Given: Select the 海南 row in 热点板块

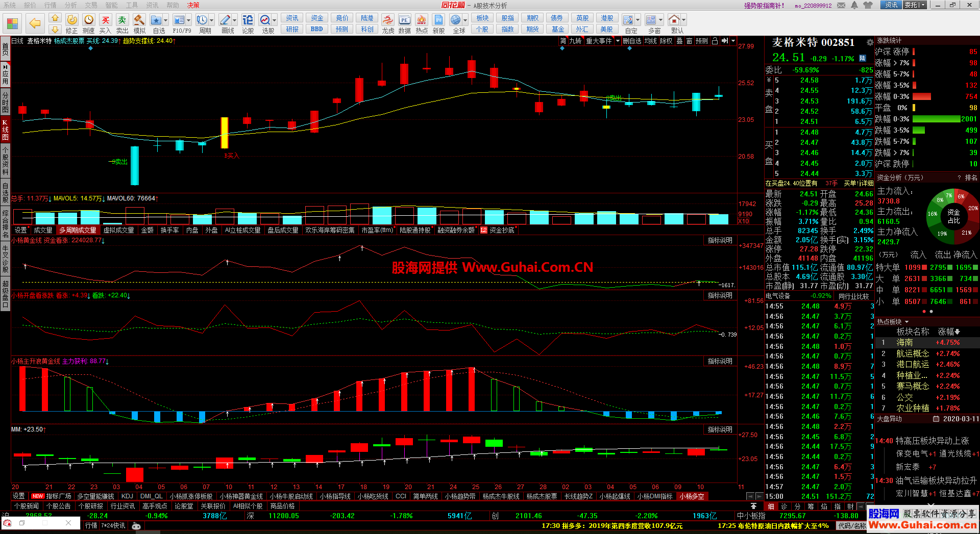Looking at the screenshot, I should (x=927, y=343).
